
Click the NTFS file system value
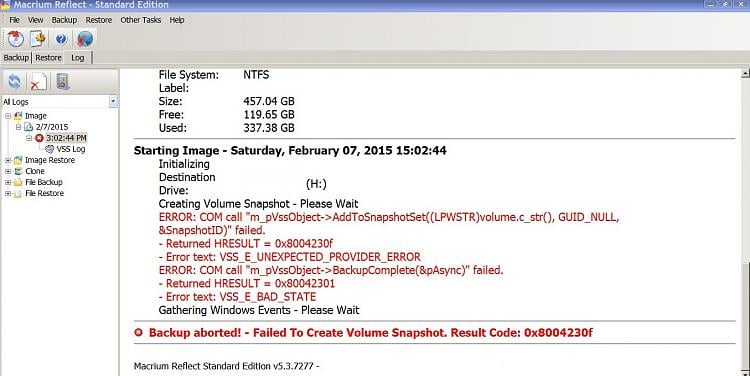(x=256, y=75)
